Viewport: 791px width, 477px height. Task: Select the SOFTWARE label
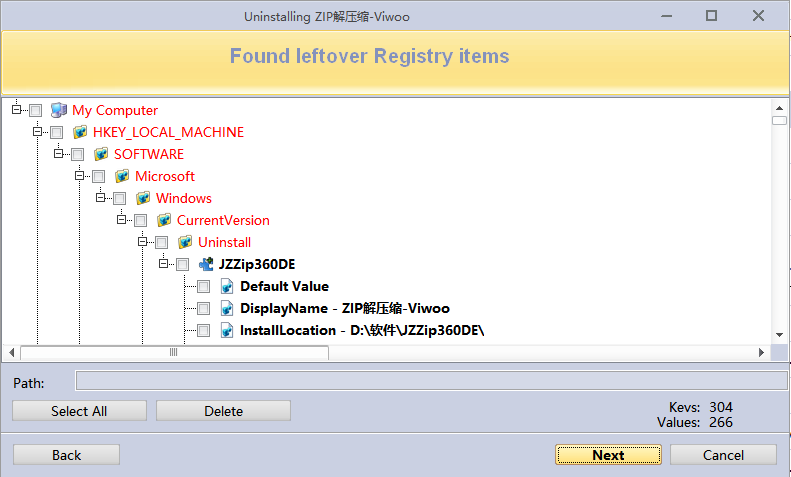(x=149, y=154)
